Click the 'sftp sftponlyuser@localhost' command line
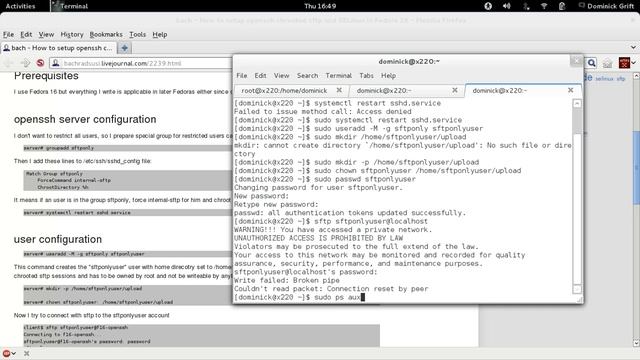The height and width of the screenshot is (360, 640). [x=331, y=221]
